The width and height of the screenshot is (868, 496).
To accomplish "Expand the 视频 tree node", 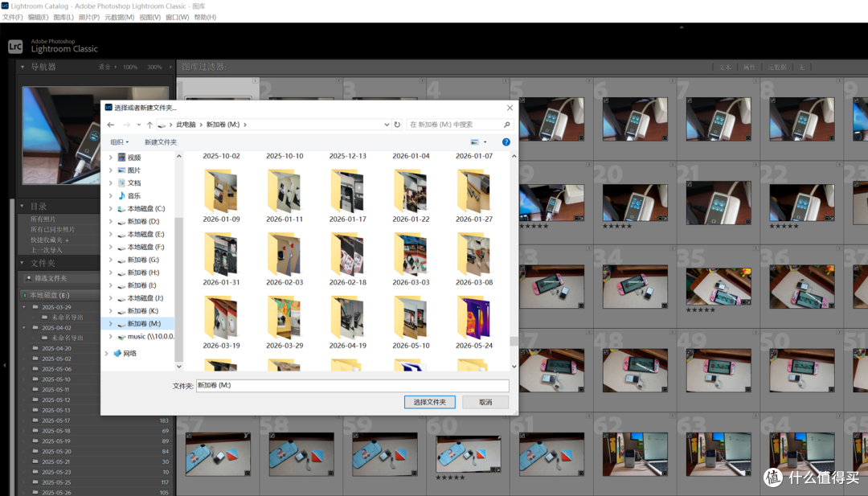I will coord(111,158).
